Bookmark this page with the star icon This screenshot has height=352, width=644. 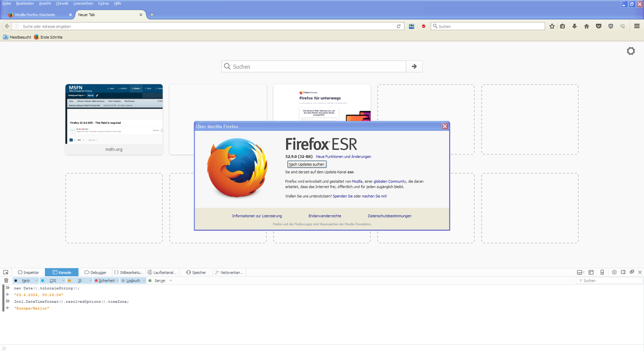click(552, 26)
